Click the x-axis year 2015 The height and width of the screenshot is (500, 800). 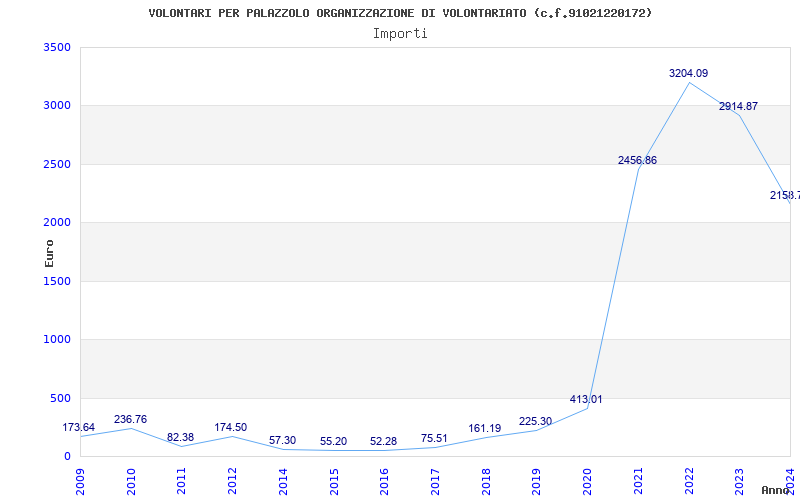(x=334, y=482)
